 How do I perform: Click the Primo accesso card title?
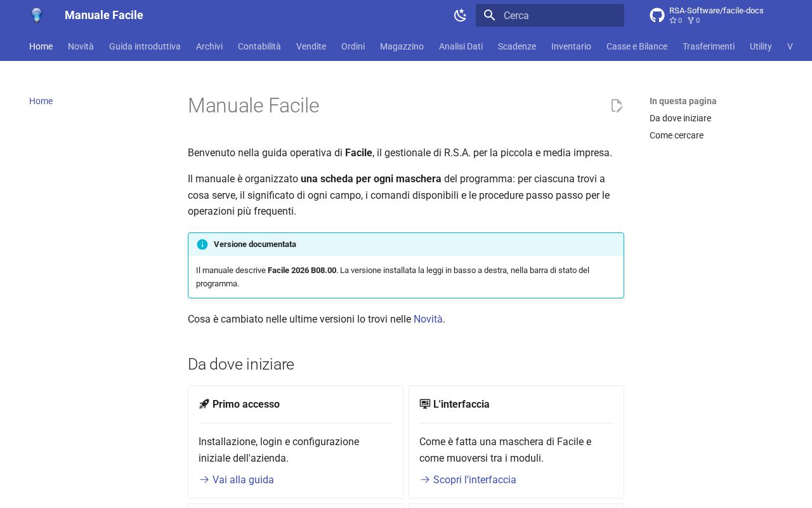pyautogui.click(x=246, y=404)
